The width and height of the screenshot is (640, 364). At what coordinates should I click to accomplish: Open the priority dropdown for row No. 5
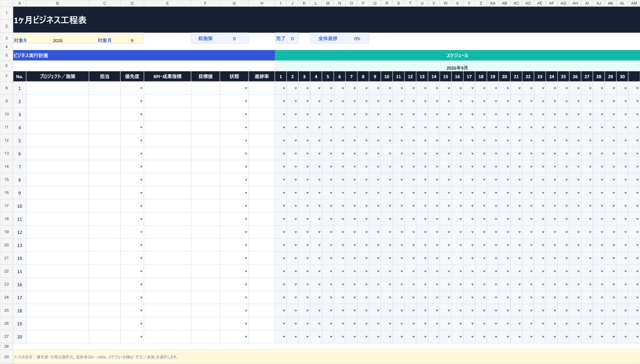coord(141,141)
